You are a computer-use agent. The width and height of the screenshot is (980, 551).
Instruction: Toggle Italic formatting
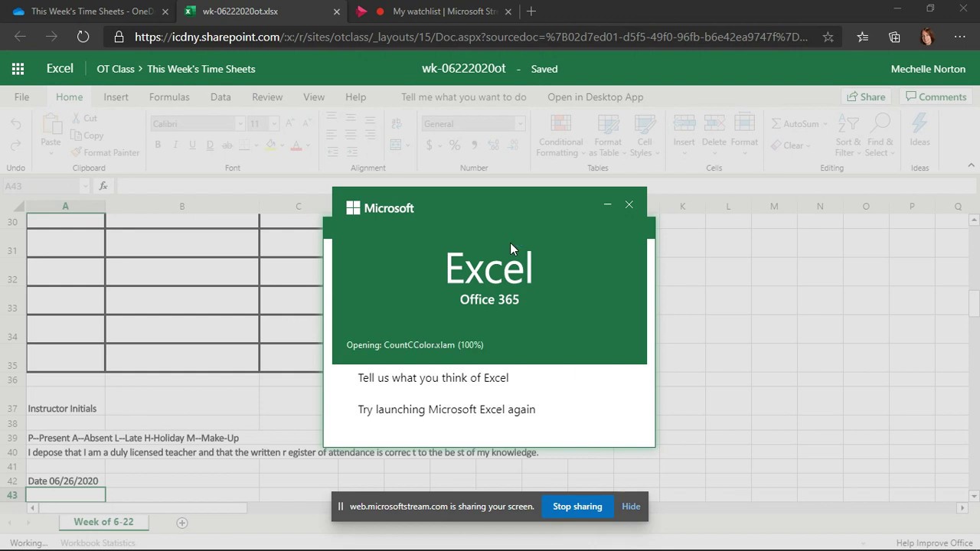tap(175, 145)
